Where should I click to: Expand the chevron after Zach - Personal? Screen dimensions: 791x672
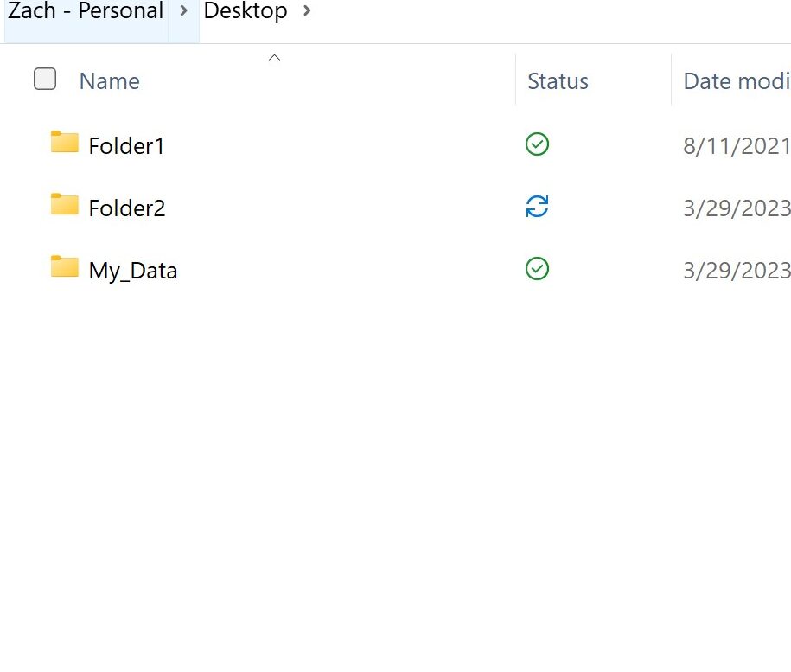point(183,12)
